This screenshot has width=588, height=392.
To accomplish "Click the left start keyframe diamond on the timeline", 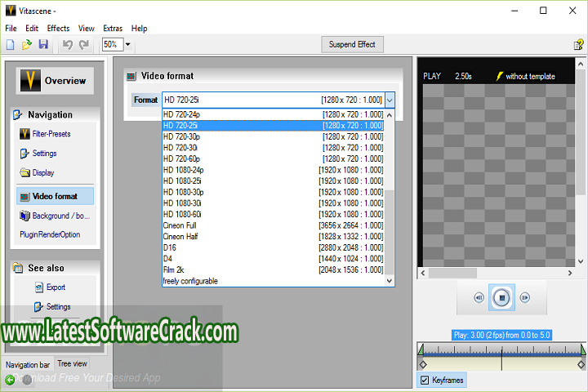I will [422, 364].
